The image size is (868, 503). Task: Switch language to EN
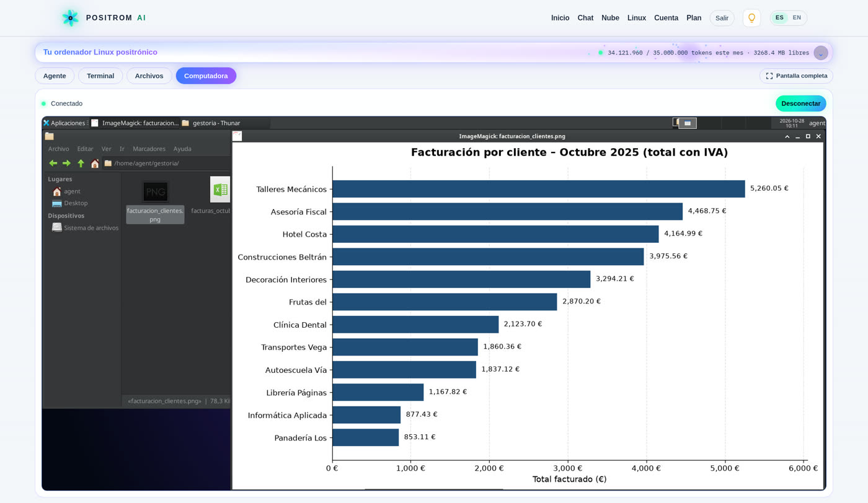point(797,18)
